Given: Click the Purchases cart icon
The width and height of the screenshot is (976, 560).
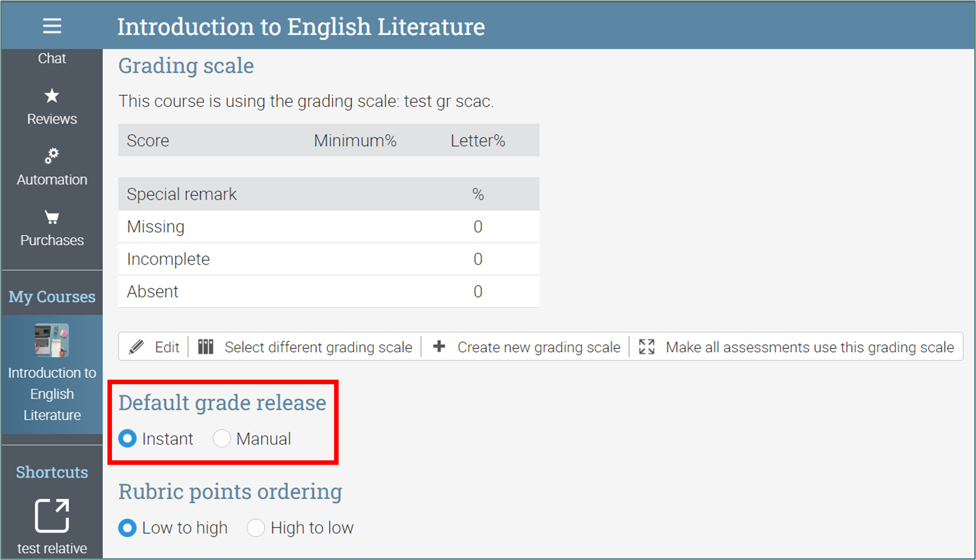Looking at the screenshot, I should click(52, 217).
